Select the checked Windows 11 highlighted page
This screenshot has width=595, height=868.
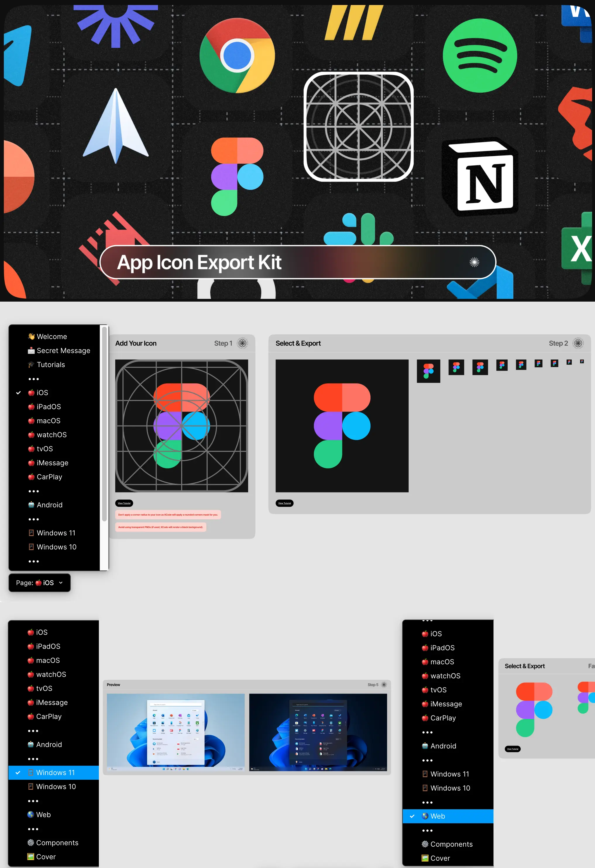[55, 772]
